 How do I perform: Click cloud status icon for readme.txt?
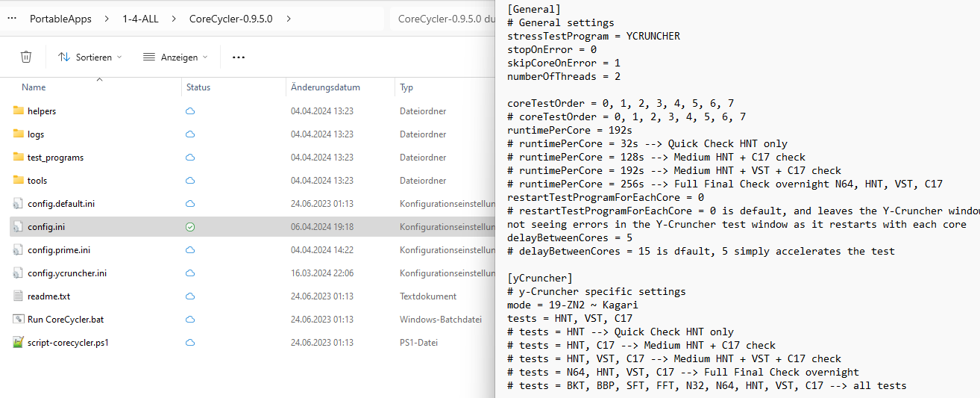(190, 296)
